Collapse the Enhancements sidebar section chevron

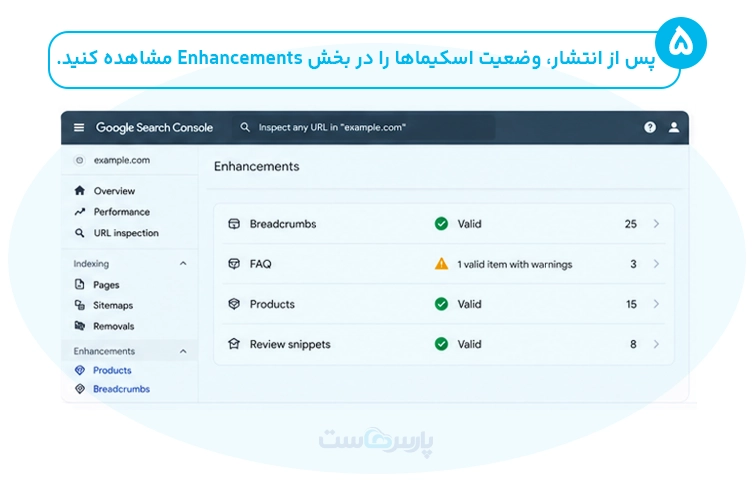(x=183, y=352)
